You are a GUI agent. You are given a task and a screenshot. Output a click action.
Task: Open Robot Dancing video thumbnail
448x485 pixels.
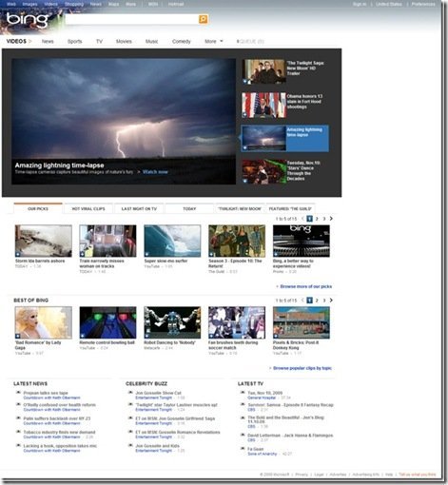click(172, 322)
